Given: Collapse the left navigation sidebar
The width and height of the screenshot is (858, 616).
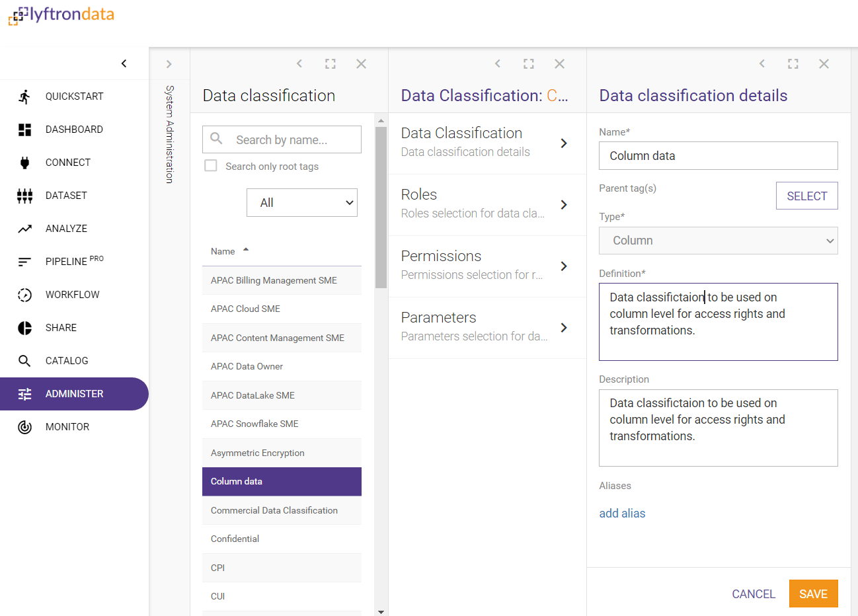Looking at the screenshot, I should [124, 63].
